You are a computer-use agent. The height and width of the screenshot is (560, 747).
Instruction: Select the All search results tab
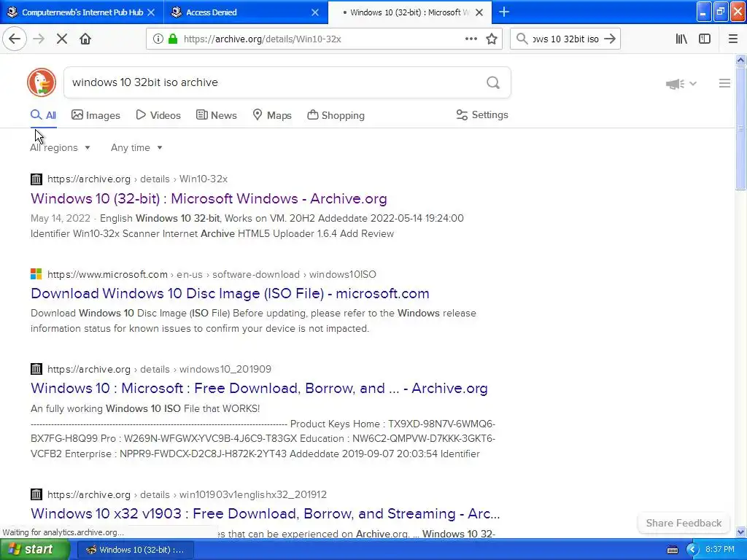coord(43,115)
